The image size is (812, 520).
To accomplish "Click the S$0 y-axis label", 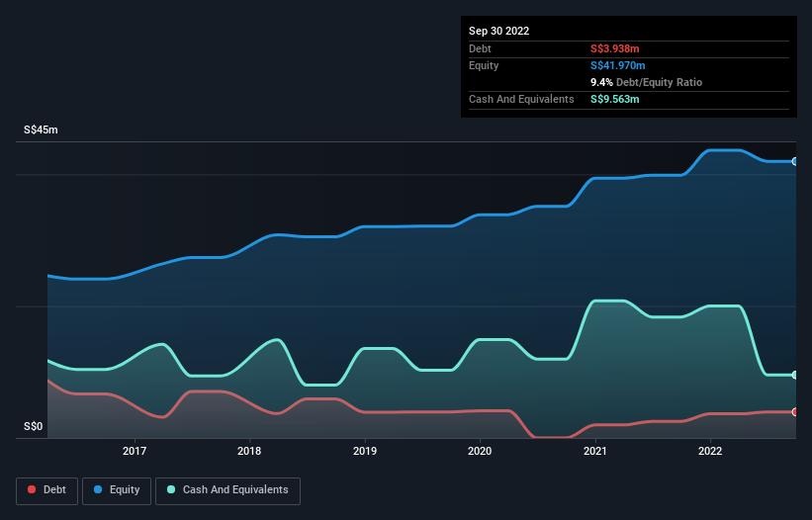I will (34, 426).
